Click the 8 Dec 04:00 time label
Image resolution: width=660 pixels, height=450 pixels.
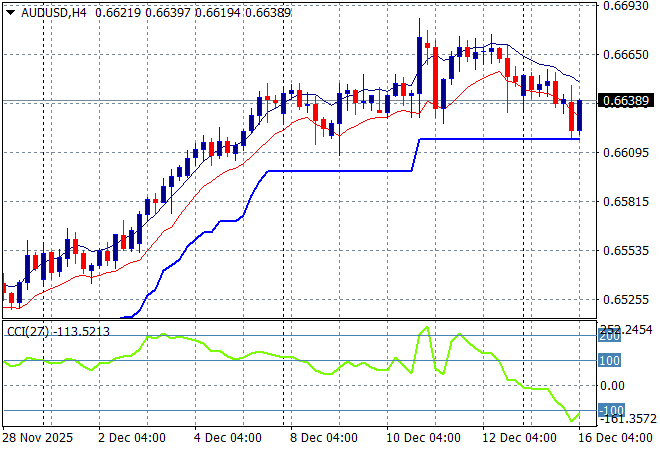point(324,438)
